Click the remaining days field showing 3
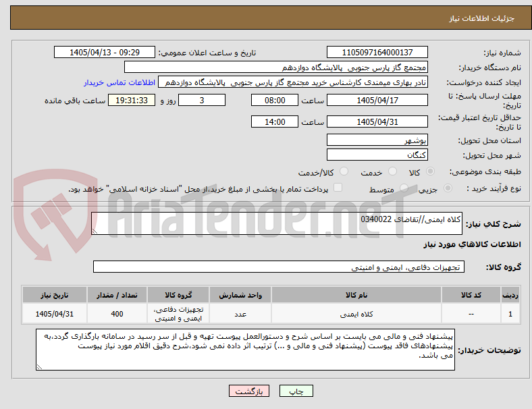Image resolution: width=532 pixels, height=409 pixels. 202,100
